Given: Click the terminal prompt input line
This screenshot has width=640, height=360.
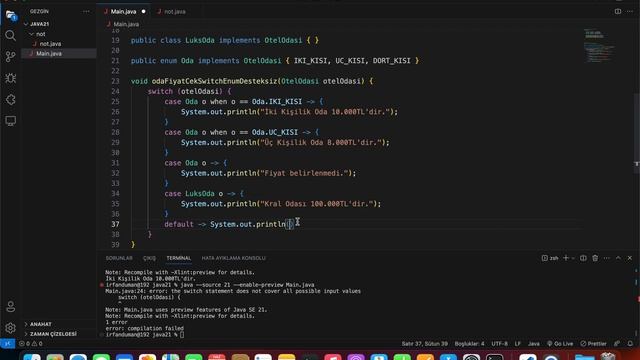Looking at the screenshot, I should (x=145, y=335).
